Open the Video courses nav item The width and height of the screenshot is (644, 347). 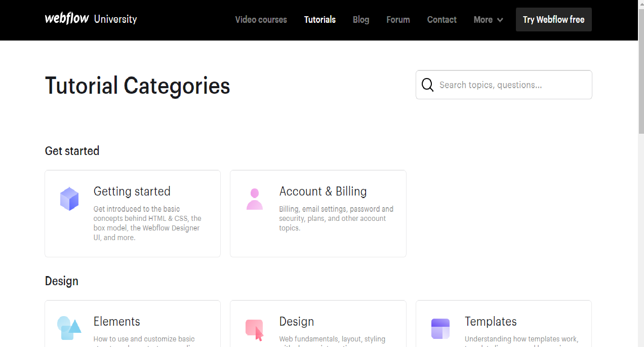pos(261,20)
